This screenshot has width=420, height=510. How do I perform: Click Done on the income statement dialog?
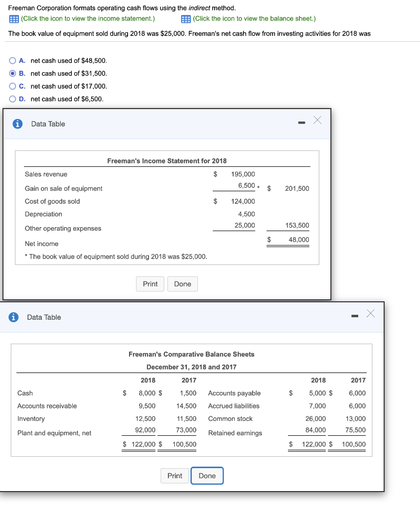182,284
